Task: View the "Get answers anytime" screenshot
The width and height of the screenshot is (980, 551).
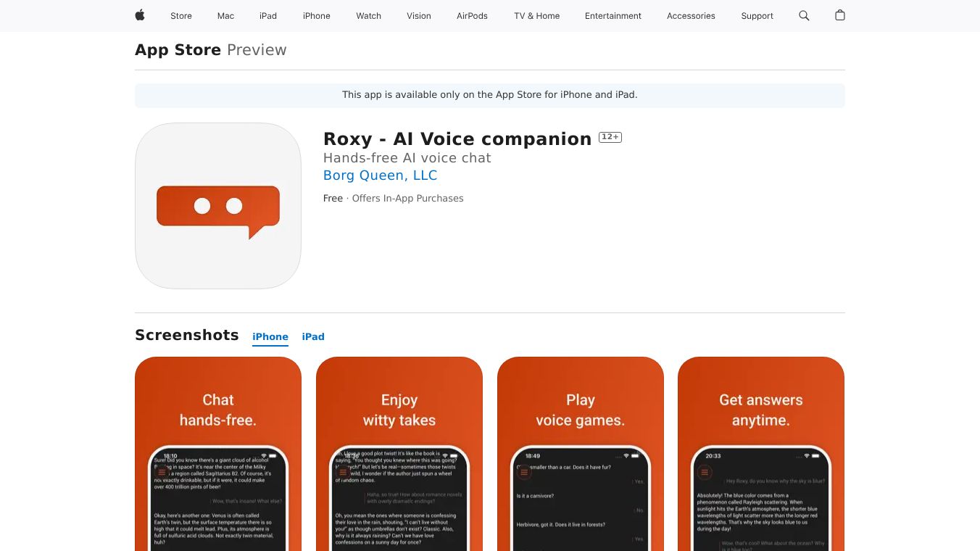Action: point(761,454)
